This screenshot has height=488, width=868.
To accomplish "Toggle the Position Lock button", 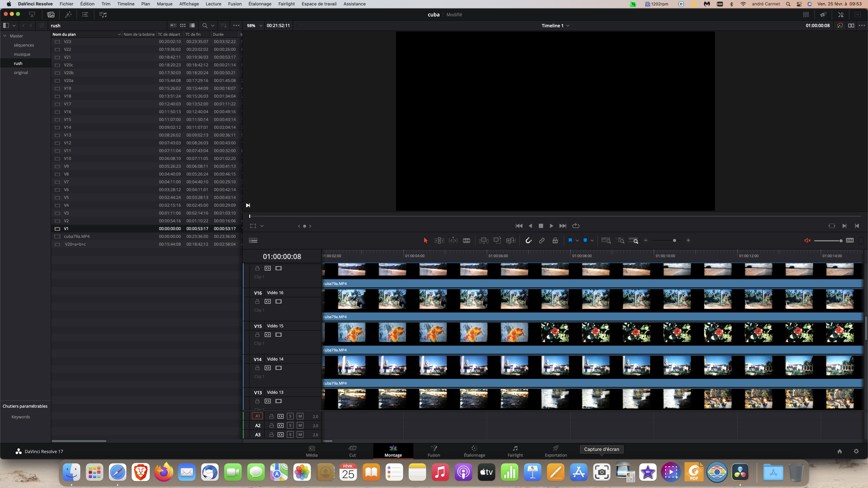I will (555, 240).
